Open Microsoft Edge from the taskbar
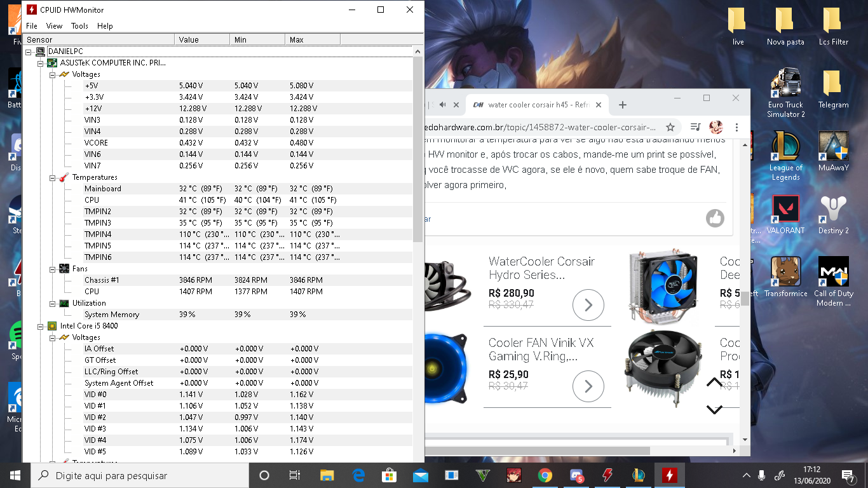Viewport: 868px width, 488px height. coord(358,475)
